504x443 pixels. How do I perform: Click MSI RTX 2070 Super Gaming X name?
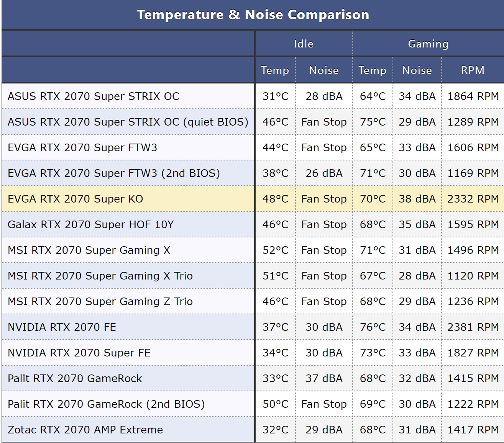click(x=89, y=250)
